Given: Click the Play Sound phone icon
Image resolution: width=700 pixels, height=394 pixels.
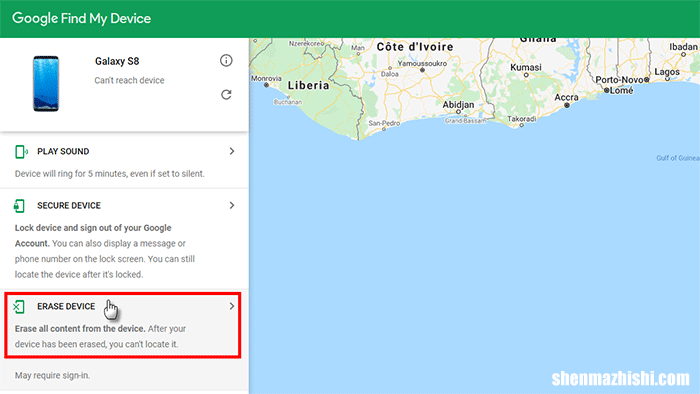Looking at the screenshot, I should [x=21, y=152].
